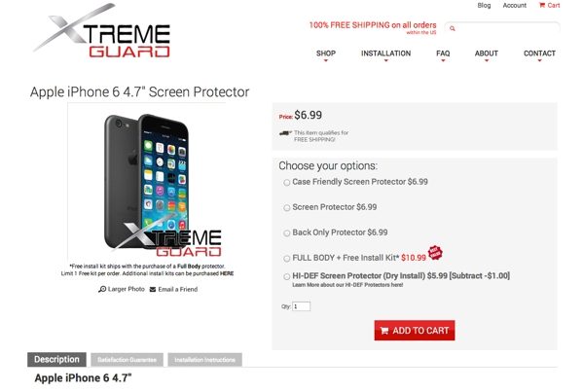The width and height of the screenshot is (583, 392).
Task: Click the Email a Friend envelope icon
Action: 153,290
